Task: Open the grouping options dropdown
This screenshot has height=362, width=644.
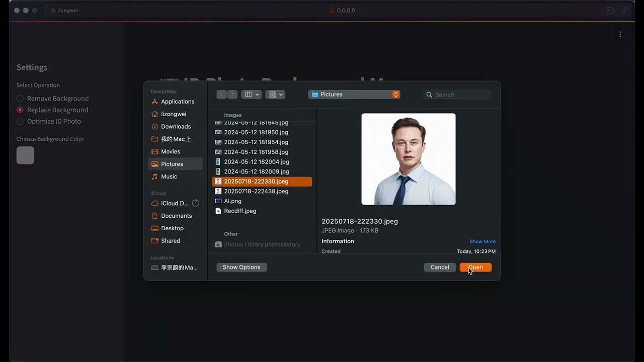Action: pos(275,94)
